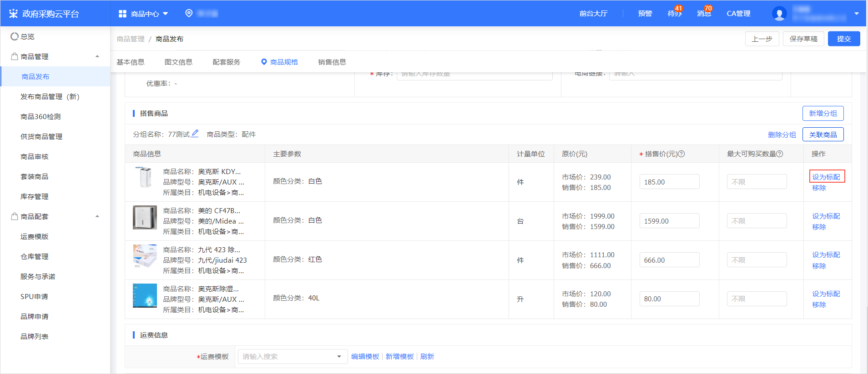Click the 商品管理 bag icon

tap(15, 56)
